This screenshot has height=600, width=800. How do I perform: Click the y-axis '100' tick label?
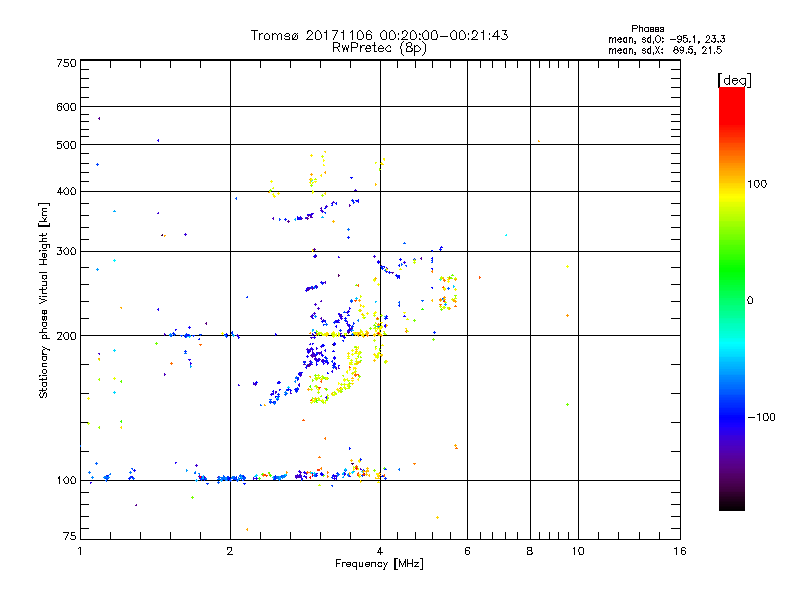pos(67,480)
